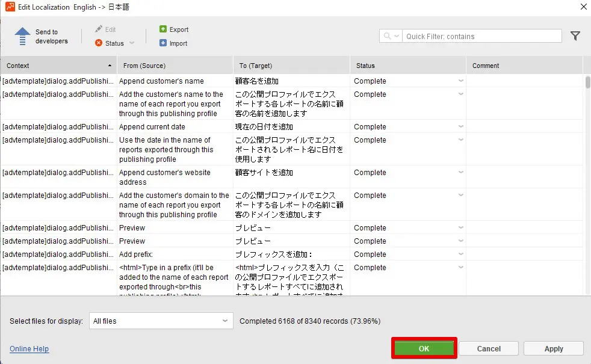
Task: Click the blue Import icon
Action: coord(163,43)
